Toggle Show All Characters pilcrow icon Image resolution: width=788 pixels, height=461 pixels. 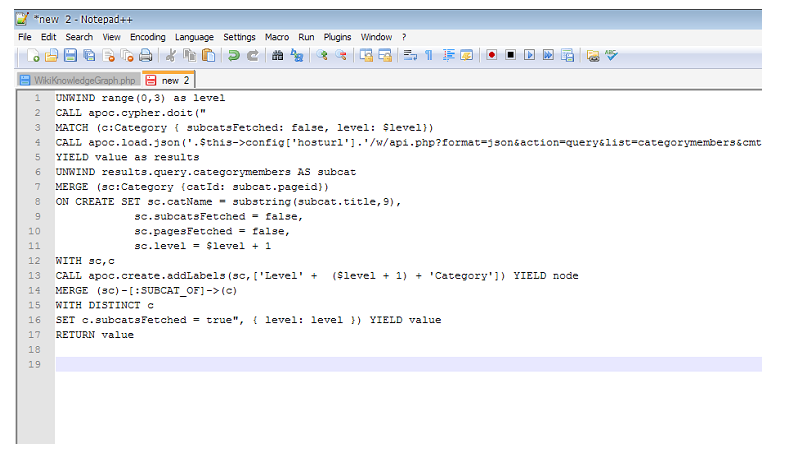[x=429, y=56]
